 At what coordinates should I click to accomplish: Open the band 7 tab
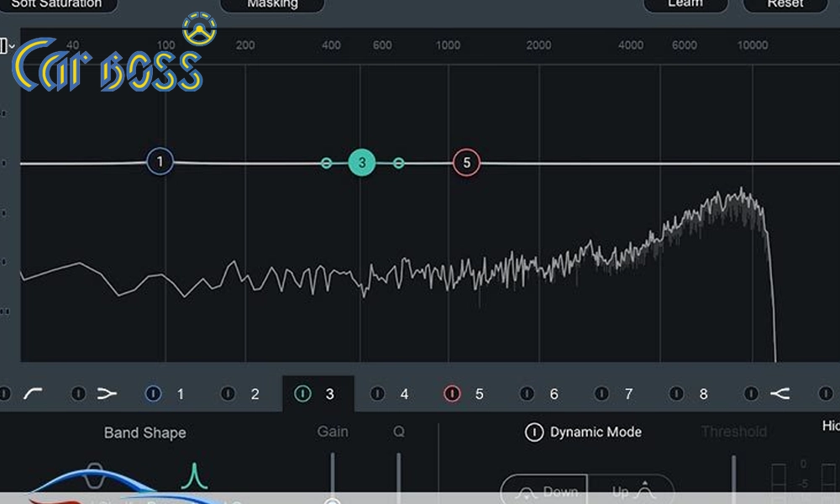click(x=629, y=394)
